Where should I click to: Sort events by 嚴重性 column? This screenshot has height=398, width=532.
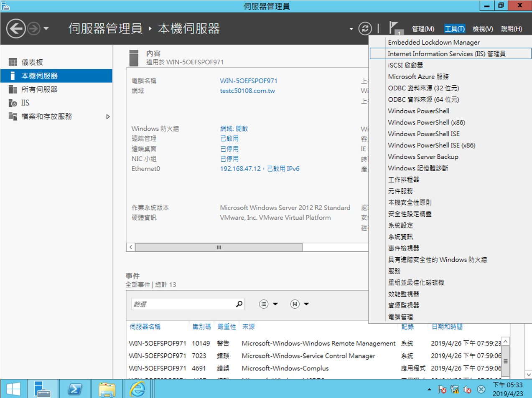pos(227,327)
